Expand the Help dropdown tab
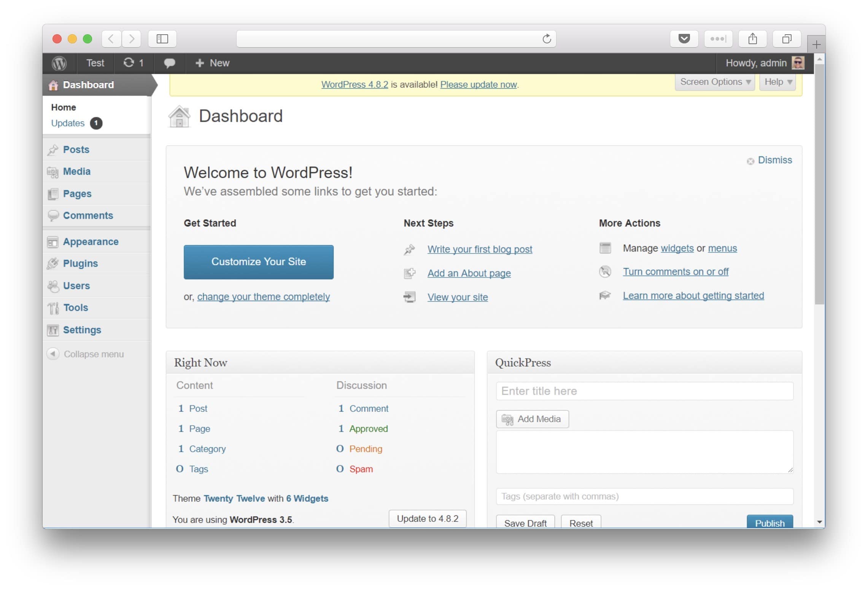The image size is (868, 590). [777, 82]
